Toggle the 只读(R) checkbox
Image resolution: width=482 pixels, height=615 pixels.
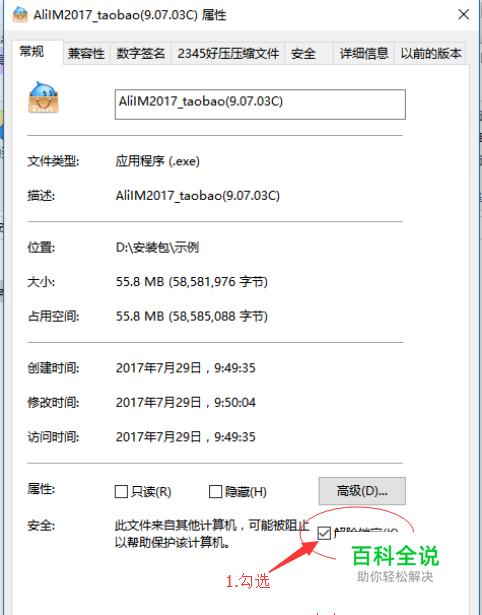pyautogui.click(x=121, y=491)
